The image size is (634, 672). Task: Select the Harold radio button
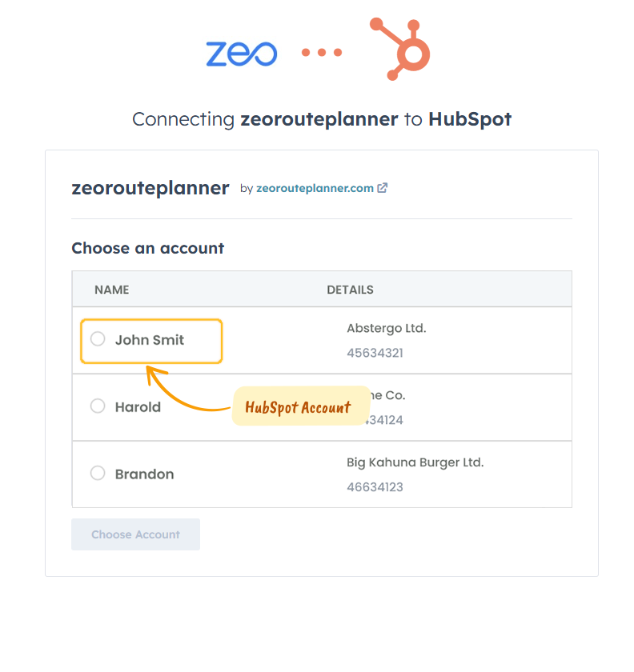tap(98, 406)
